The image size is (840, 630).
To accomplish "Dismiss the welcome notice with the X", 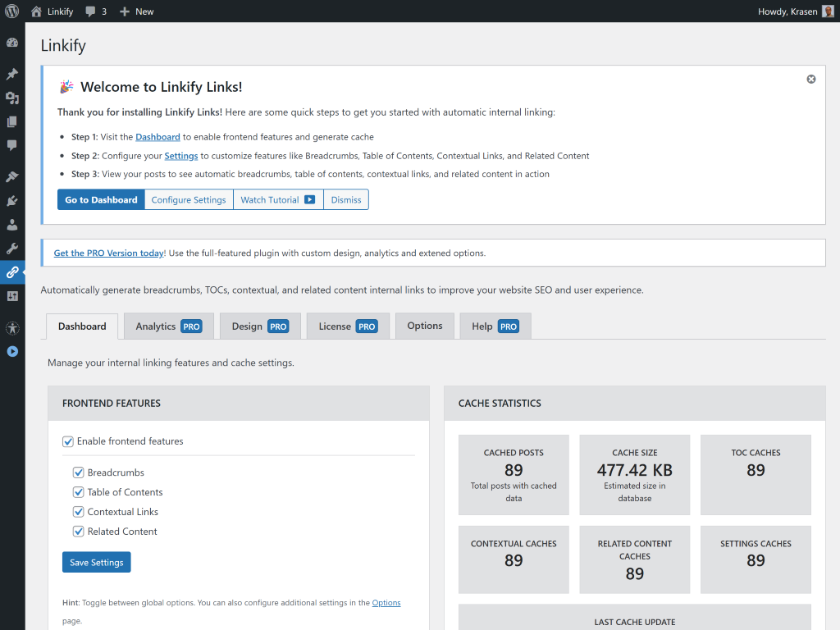I will pyautogui.click(x=810, y=79).
